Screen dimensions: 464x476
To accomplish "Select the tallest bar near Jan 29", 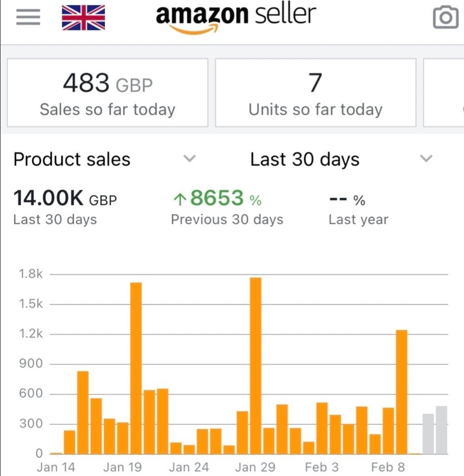I will 256,365.
